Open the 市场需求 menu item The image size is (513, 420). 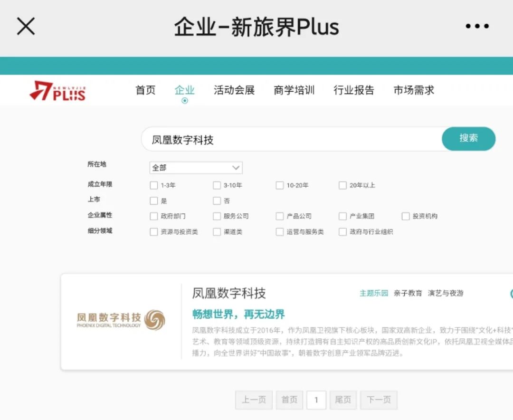point(414,90)
